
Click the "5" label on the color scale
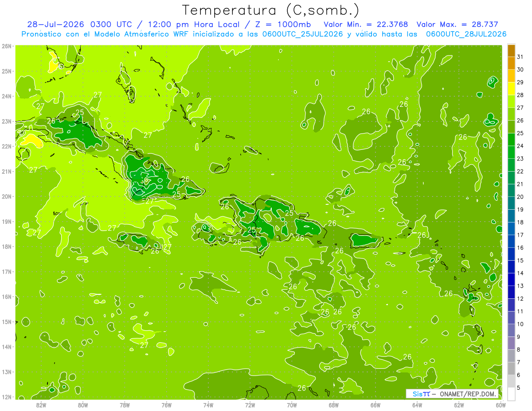coord(519,388)
